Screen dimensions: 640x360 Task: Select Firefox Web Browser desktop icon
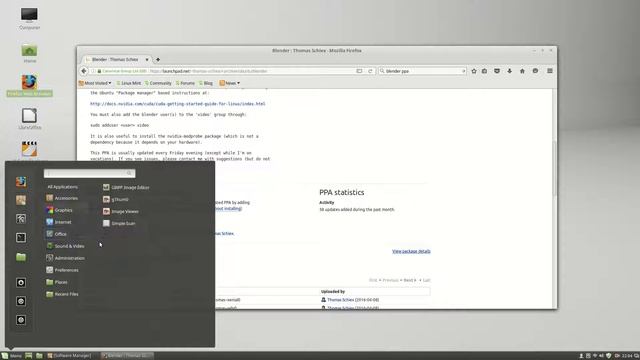29,85
